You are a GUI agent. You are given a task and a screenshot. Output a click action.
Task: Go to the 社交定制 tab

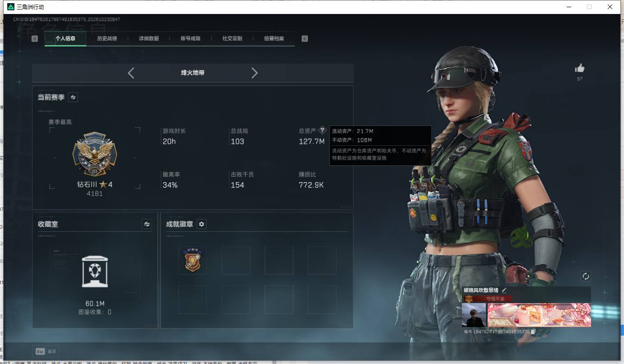point(232,39)
